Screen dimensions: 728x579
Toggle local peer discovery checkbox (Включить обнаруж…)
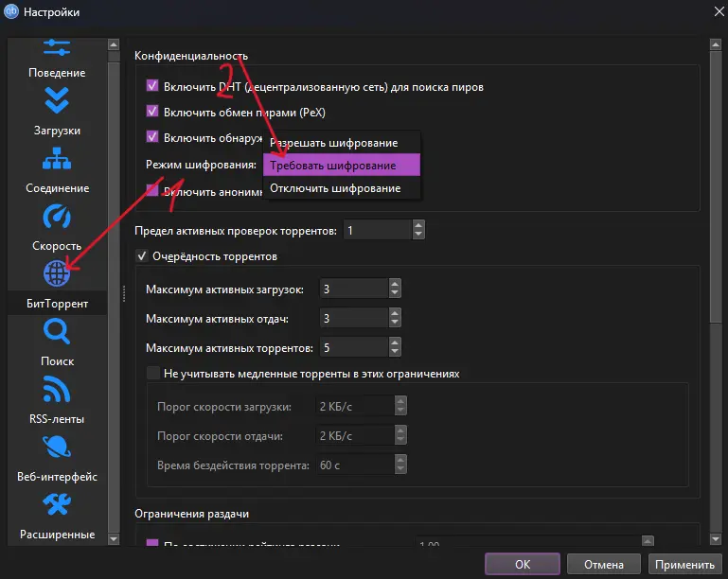(152, 136)
